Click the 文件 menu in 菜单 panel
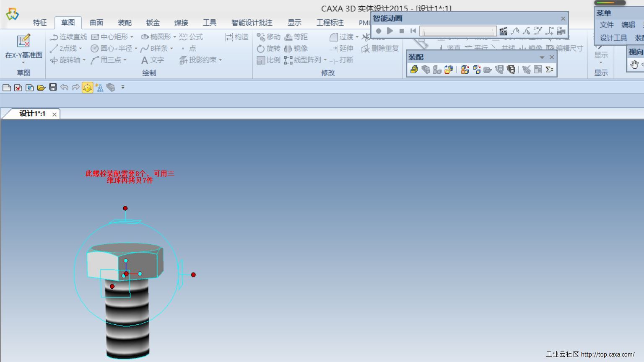644x362 pixels. point(606,25)
